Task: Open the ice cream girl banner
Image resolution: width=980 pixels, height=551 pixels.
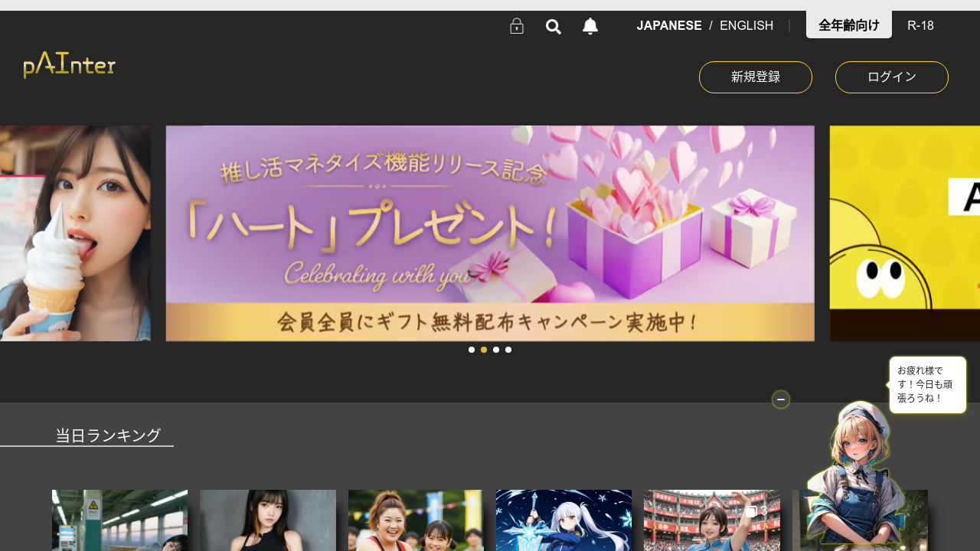Action: [x=75, y=233]
